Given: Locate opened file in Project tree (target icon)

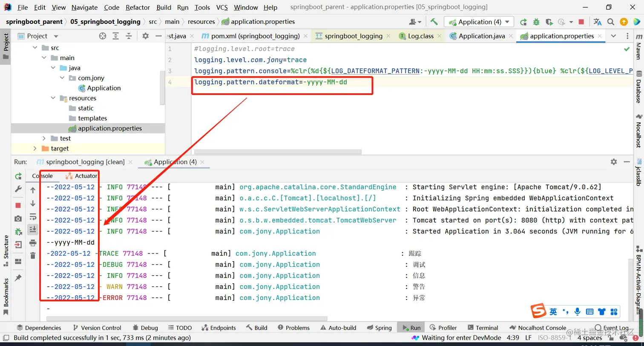Looking at the screenshot, I should click(102, 36).
